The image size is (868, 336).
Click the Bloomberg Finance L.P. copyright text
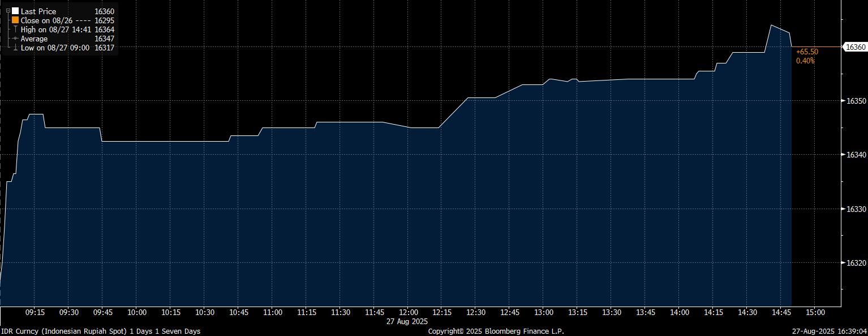(x=496, y=331)
